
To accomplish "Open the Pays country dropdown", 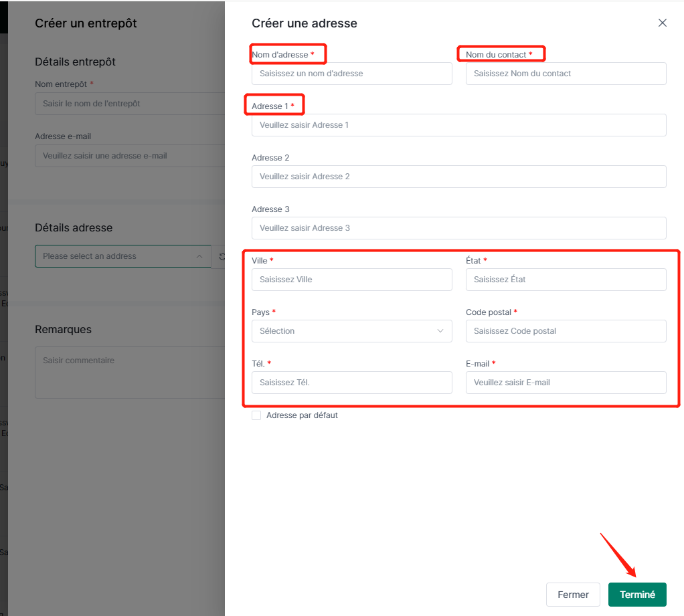I will point(351,331).
